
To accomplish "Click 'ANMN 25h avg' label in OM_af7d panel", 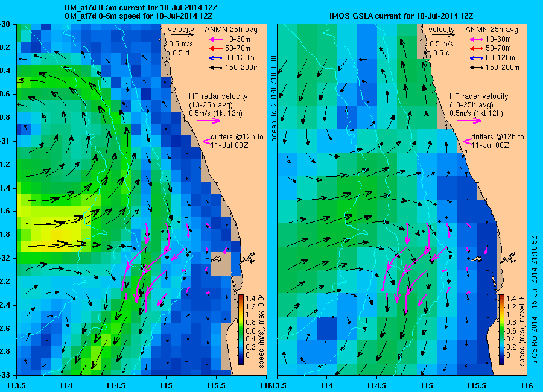I will click(x=231, y=30).
